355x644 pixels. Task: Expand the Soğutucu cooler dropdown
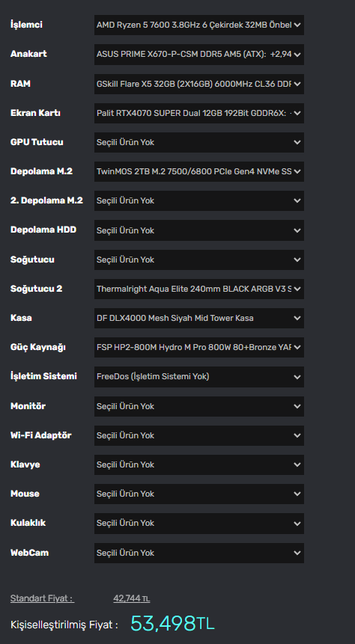click(x=199, y=260)
